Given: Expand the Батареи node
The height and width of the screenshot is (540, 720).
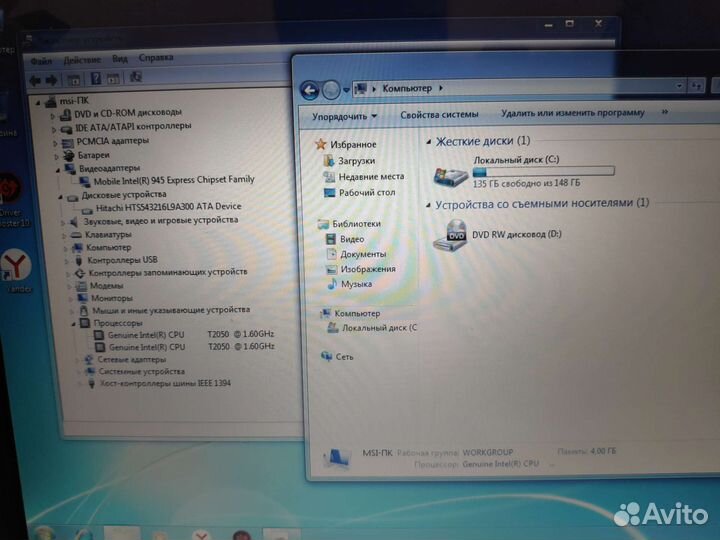Looking at the screenshot, I should point(56,157).
